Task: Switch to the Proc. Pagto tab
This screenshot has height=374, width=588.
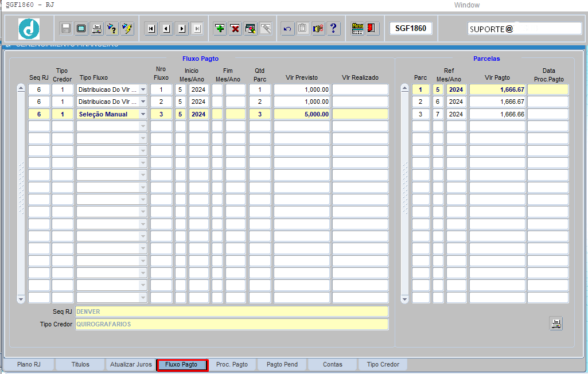Action: click(x=232, y=364)
